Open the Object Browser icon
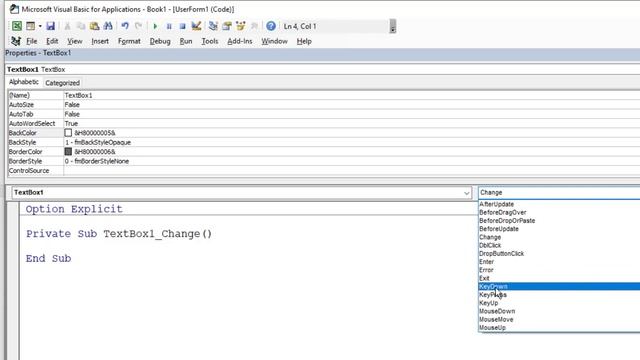Image resolution: width=640 pixels, height=360 pixels. (240, 26)
